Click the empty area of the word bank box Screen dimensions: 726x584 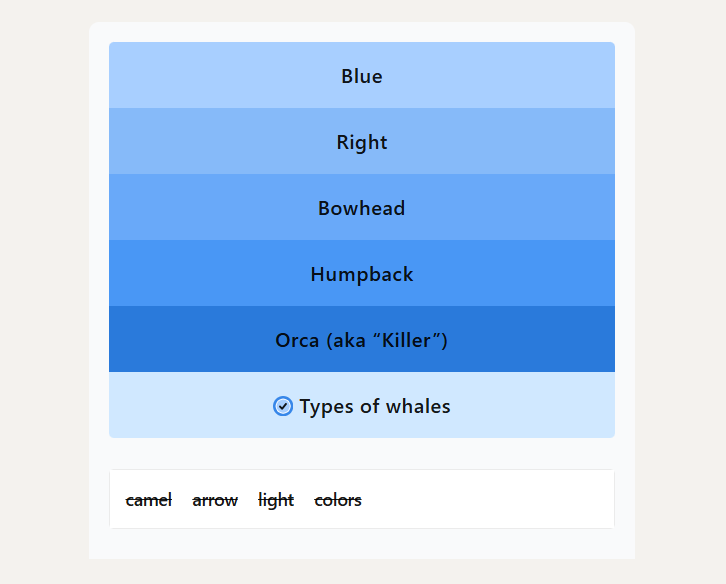click(x=486, y=499)
